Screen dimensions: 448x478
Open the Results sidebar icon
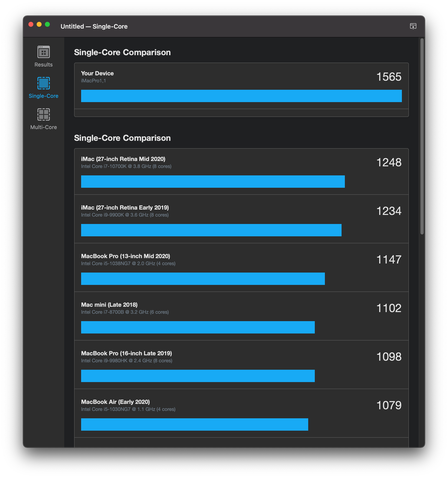(43, 52)
